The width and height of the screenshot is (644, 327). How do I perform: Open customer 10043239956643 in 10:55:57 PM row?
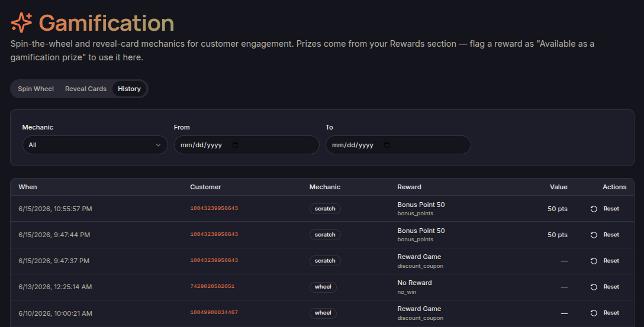coord(214,208)
